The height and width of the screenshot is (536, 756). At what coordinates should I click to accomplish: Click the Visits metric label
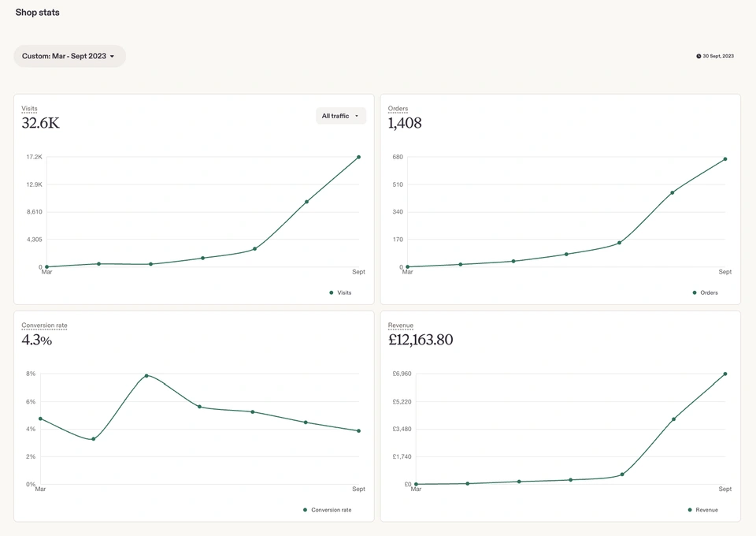(x=29, y=109)
